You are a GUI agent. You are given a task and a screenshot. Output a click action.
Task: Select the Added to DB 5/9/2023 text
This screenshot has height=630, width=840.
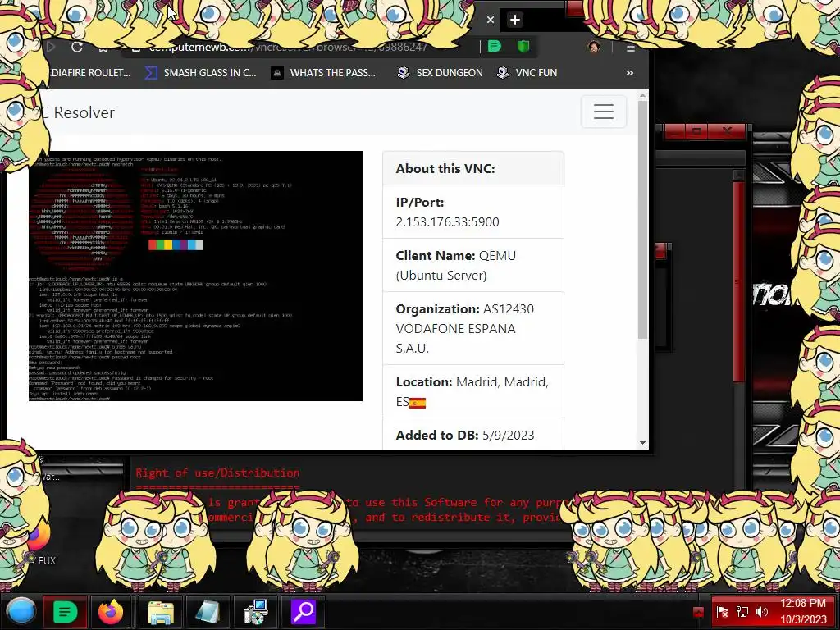point(465,435)
